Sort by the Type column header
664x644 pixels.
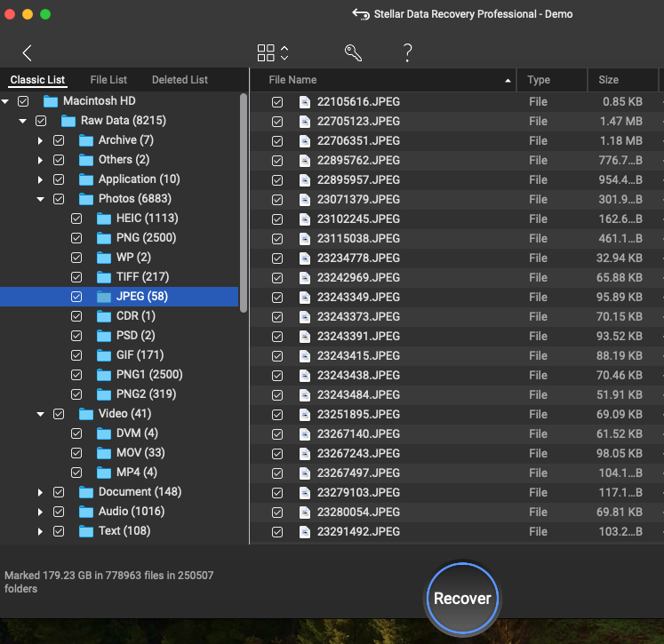552,80
